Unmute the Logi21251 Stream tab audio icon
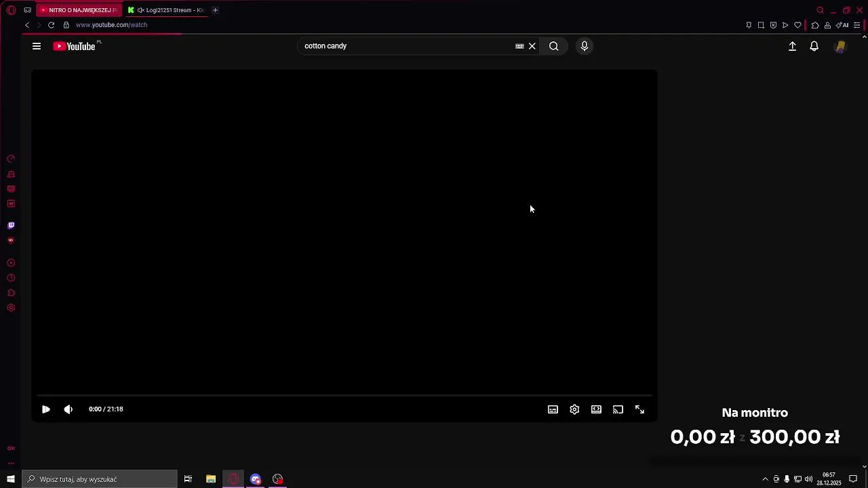The width and height of the screenshot is (868, 488). pos(140,10)
